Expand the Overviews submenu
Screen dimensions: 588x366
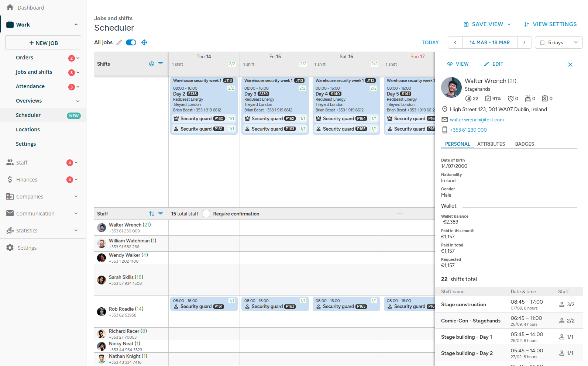click(78, 101)
